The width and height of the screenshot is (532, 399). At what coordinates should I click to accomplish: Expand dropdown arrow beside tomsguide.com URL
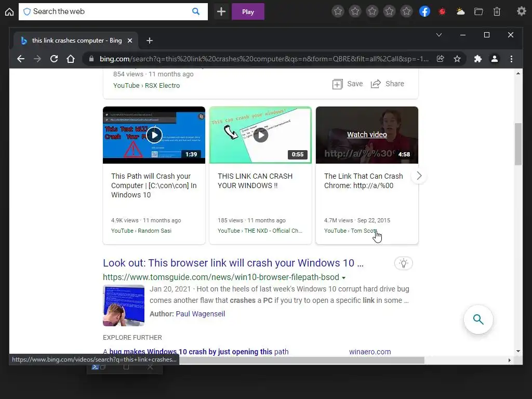tap(344, 278)
